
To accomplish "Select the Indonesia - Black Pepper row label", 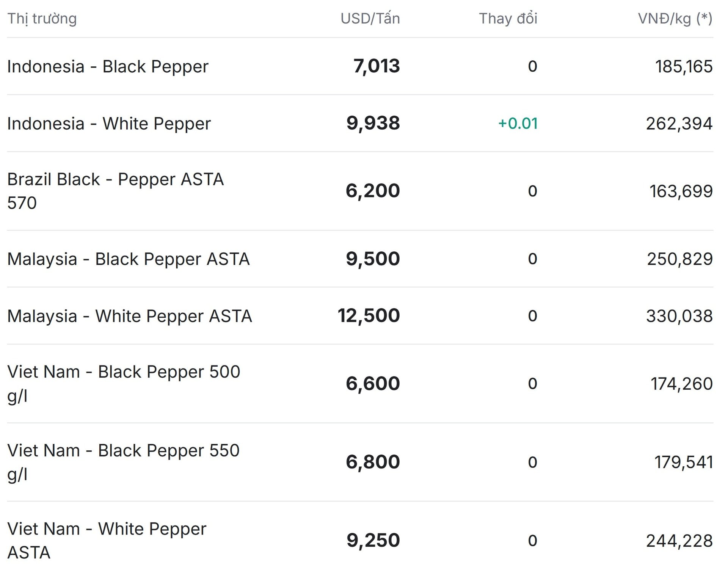I will pos(108,67).
